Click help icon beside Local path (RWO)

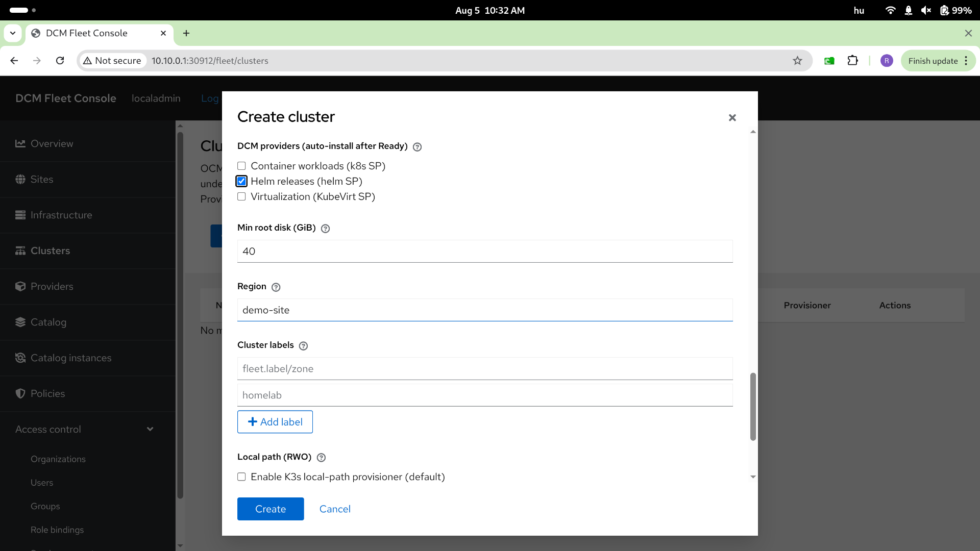tap(321, 458)
